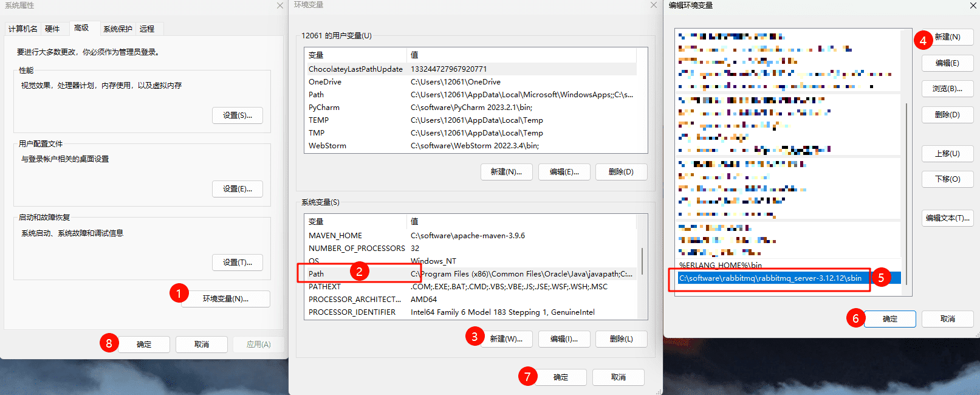Click 浏览(B)... to browse for directory
This screenshot has width=980, height=395.
947,89
